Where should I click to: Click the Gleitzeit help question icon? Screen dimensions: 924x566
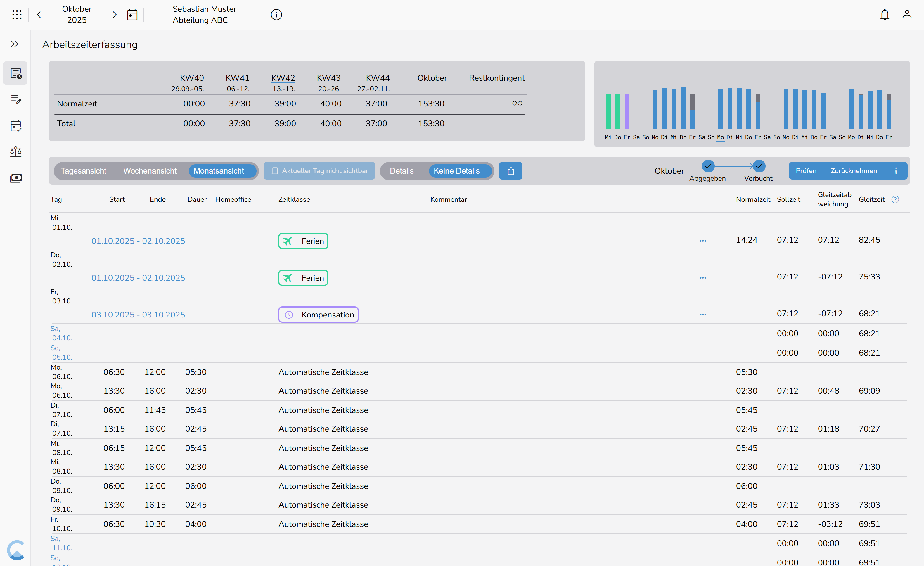point(895,200)
